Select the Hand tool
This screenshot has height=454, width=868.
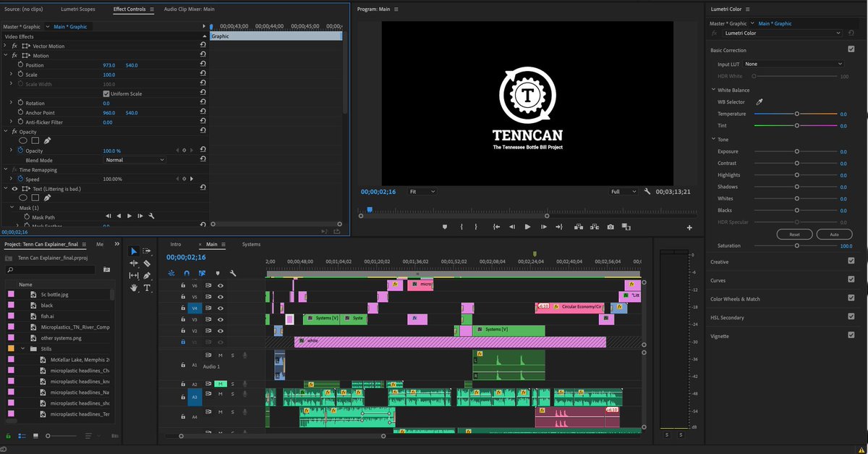[134, 287]
